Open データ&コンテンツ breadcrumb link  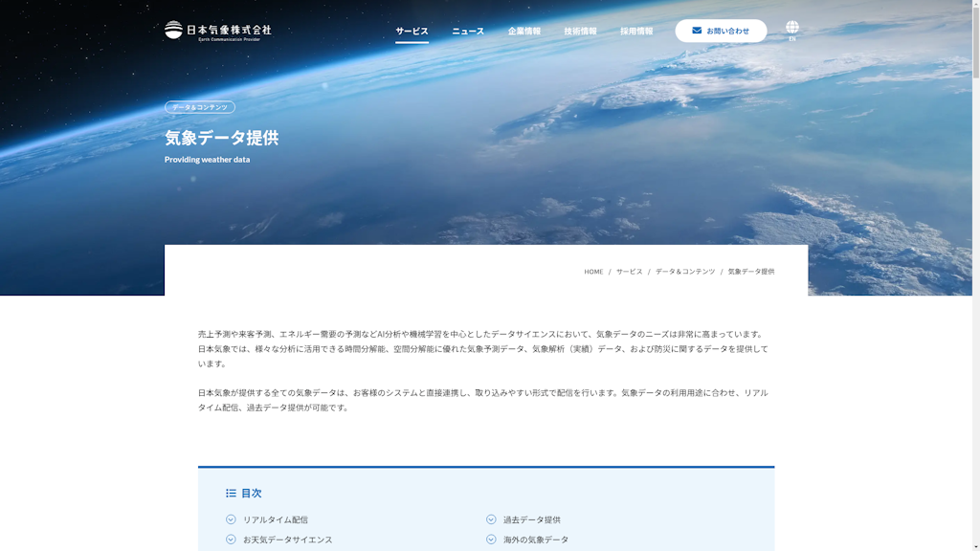pyautogui.click(x=685, y=272)
